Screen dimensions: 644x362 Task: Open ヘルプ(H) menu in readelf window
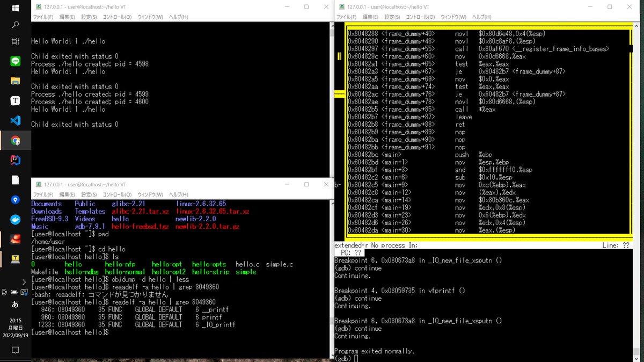coord(178,194)
